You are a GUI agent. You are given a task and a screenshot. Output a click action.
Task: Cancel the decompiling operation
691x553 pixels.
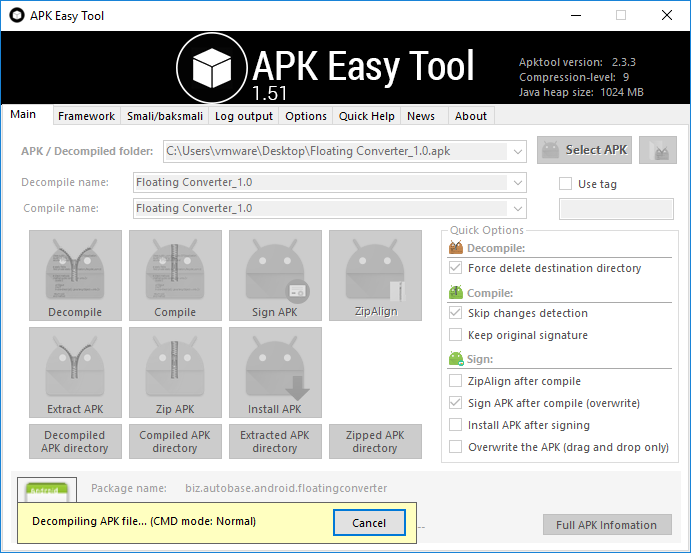[x=369, y=523]
